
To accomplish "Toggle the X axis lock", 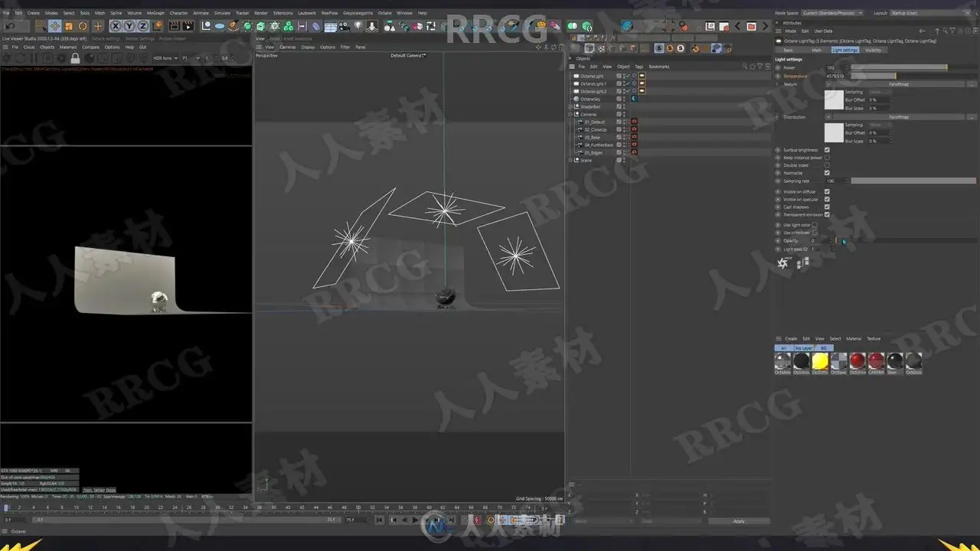I will 116,26.
